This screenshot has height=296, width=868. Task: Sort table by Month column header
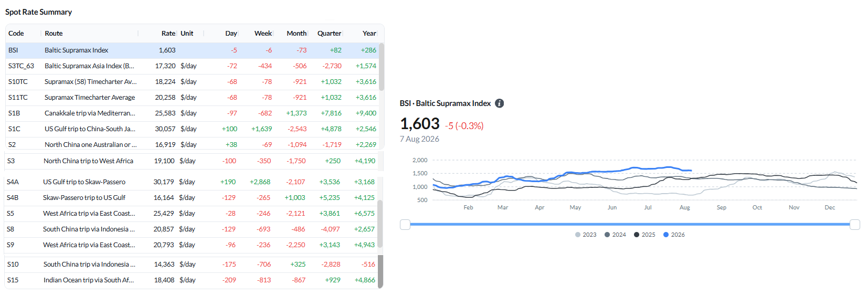point(297,33)
